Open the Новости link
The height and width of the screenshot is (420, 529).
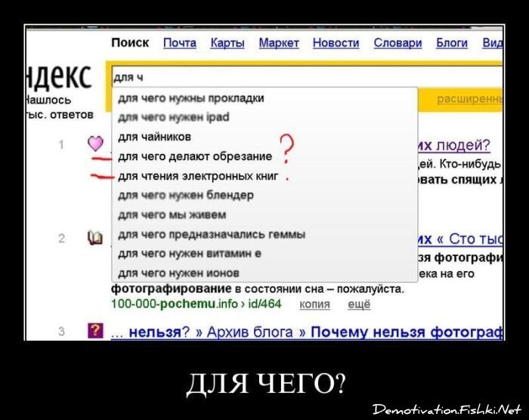coord(336,43)
